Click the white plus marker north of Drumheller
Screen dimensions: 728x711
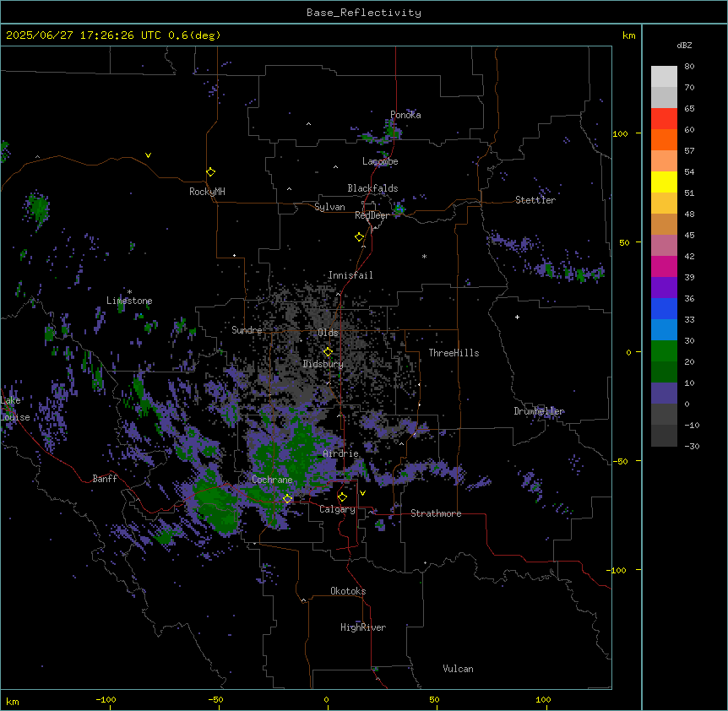point(517,317)
